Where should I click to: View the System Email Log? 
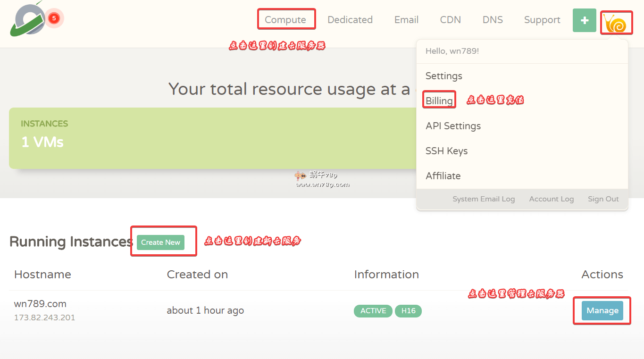click(484, 199)
